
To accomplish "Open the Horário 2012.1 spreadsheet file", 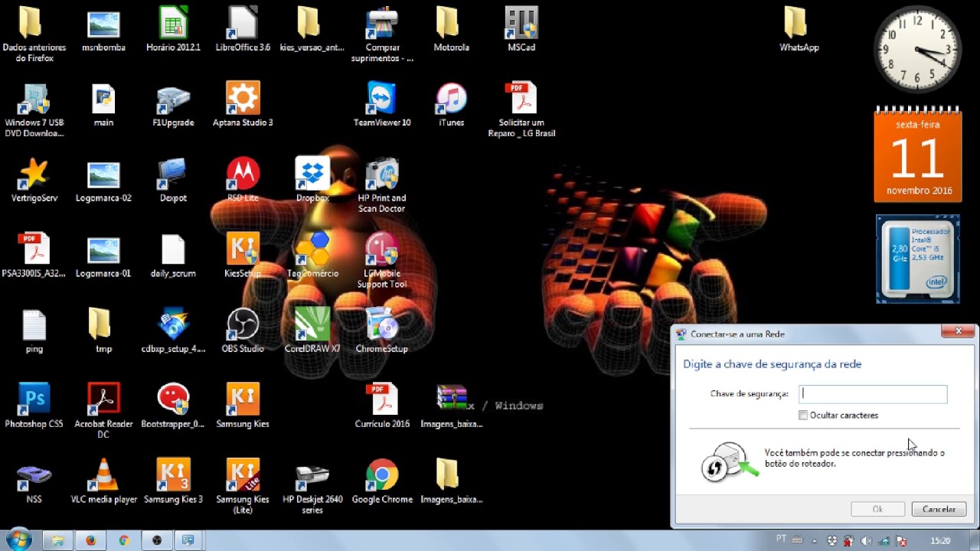I will 173,29.
